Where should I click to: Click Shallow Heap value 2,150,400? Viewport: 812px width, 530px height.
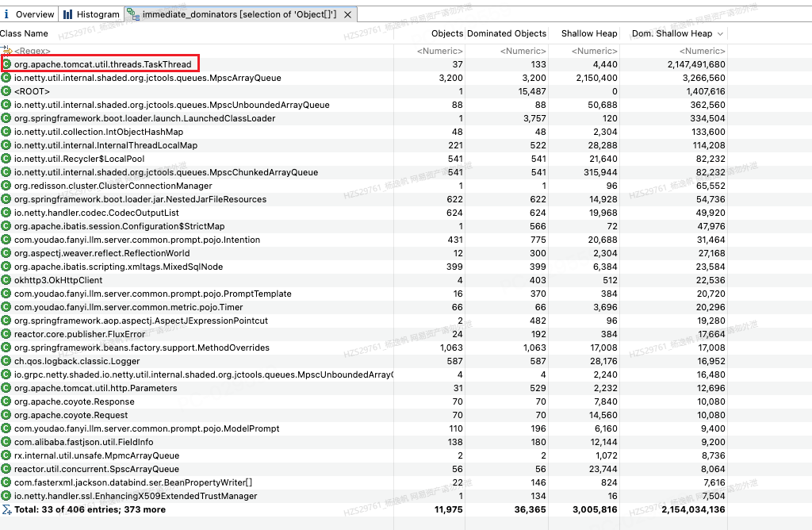point(596,78)
